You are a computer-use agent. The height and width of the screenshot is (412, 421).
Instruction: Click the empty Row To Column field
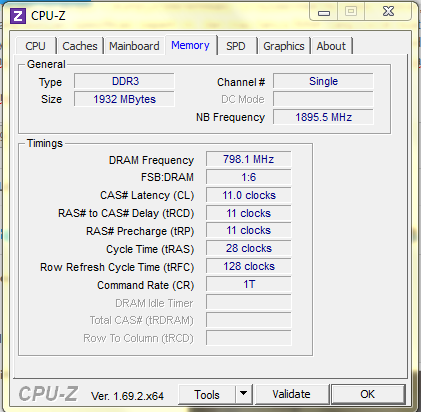[x=249, y=338]
